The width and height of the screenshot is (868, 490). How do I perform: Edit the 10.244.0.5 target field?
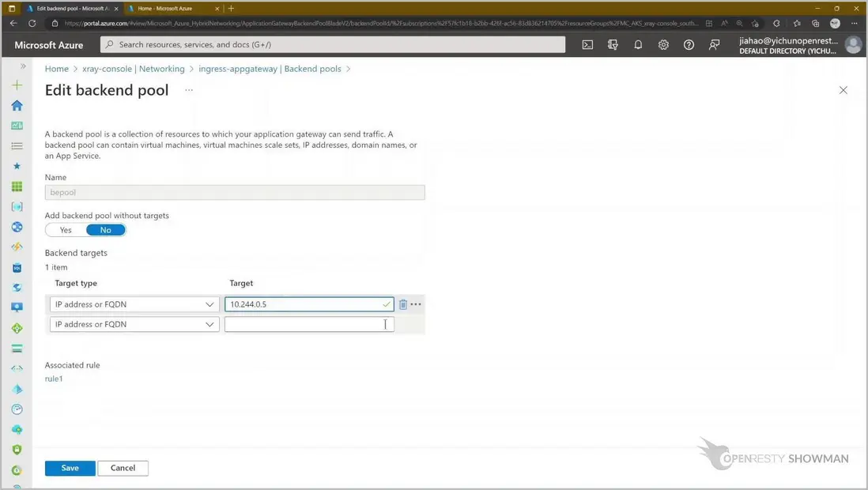pyautogui.click(x=309, y=304)
